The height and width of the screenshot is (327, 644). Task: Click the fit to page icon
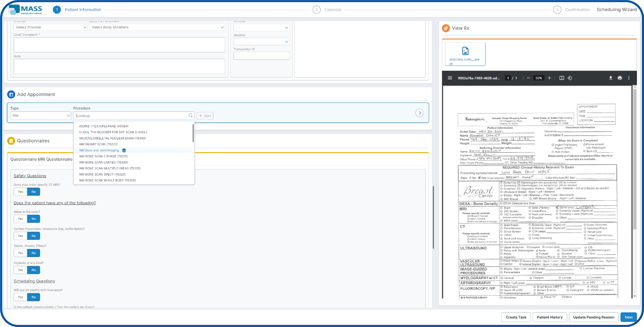coord(562,78)
